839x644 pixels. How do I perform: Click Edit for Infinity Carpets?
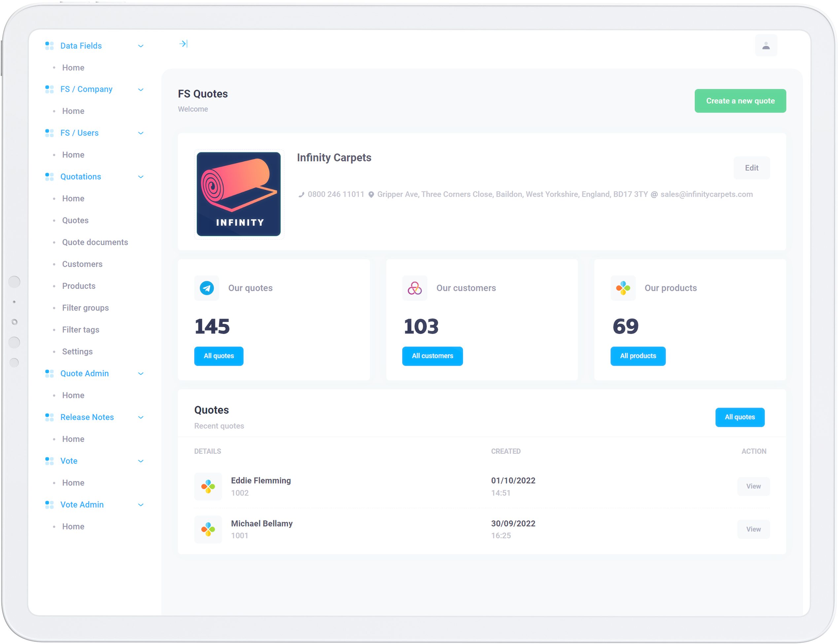coord(751,168)
